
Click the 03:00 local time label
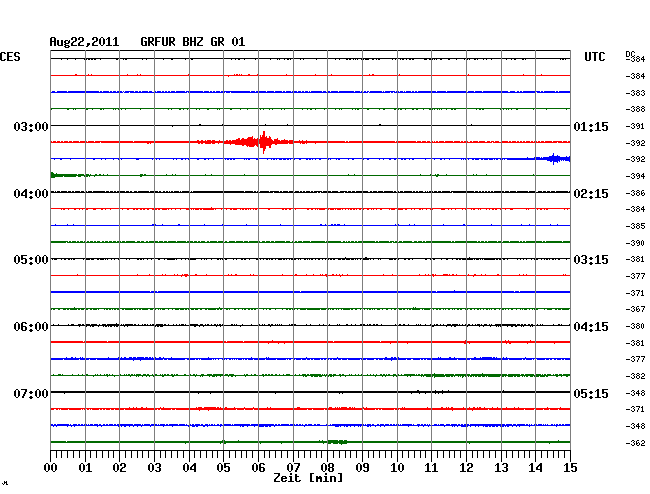tap(31, 126)
